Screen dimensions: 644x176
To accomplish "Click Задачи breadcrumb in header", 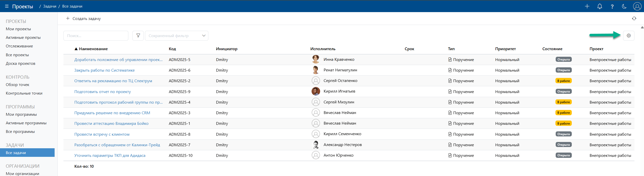I will (50, 6).
